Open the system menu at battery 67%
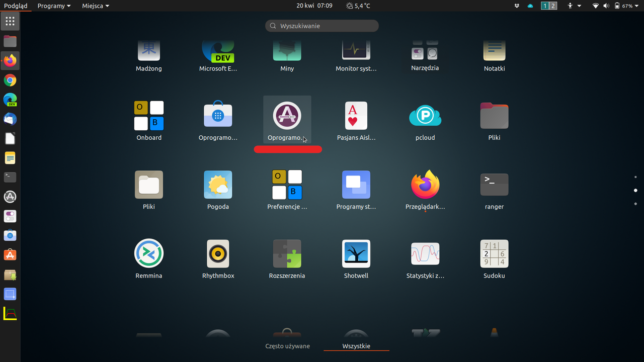 tap(627, 6)
